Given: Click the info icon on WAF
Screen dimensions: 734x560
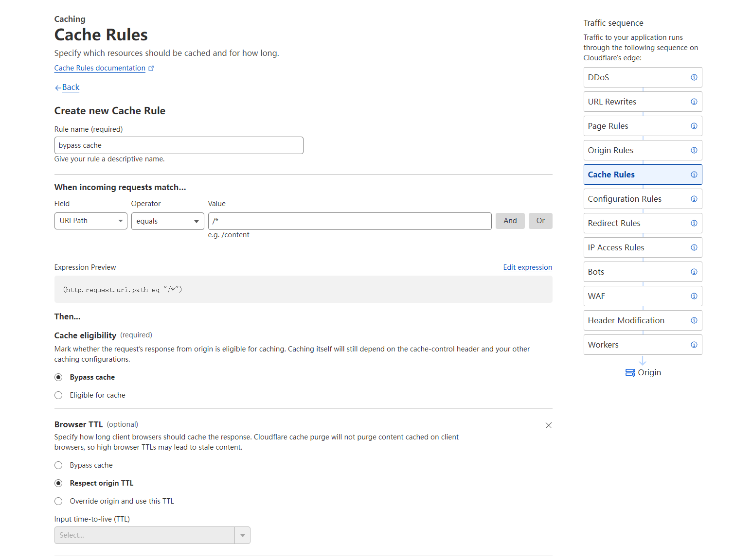Looking at the screenshot, I should (x=694, y=296).
